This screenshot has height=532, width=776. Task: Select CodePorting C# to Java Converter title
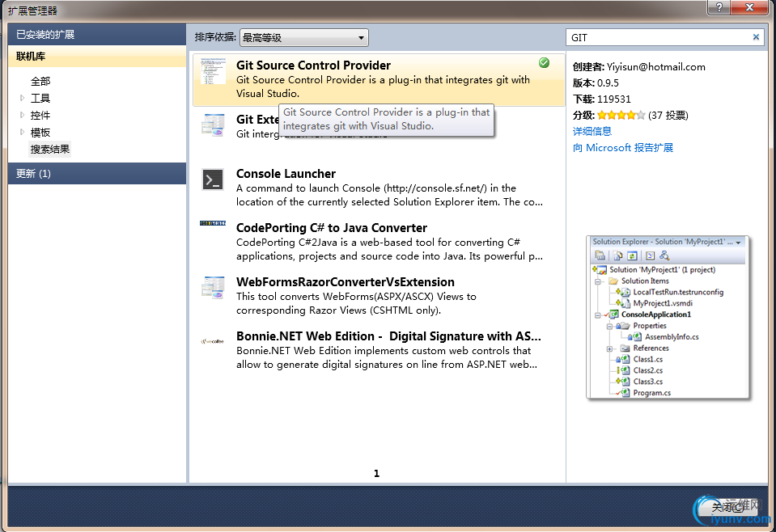(x=332, y=227)
